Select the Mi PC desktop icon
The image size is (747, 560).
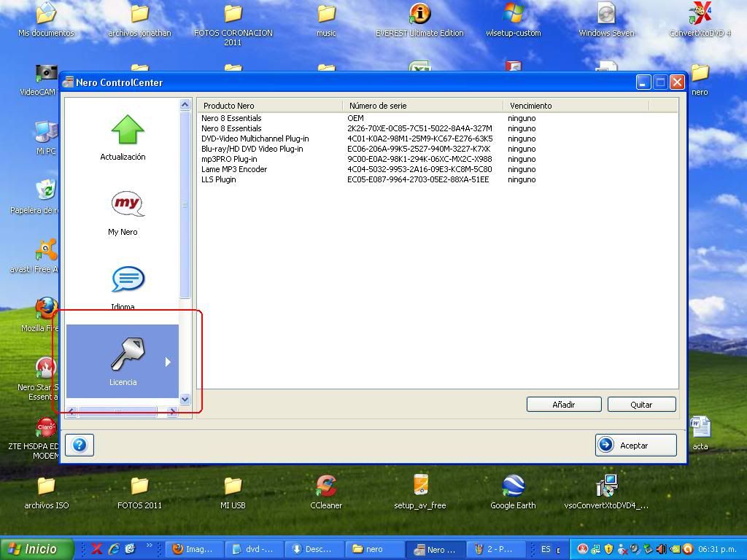(46, 138)
